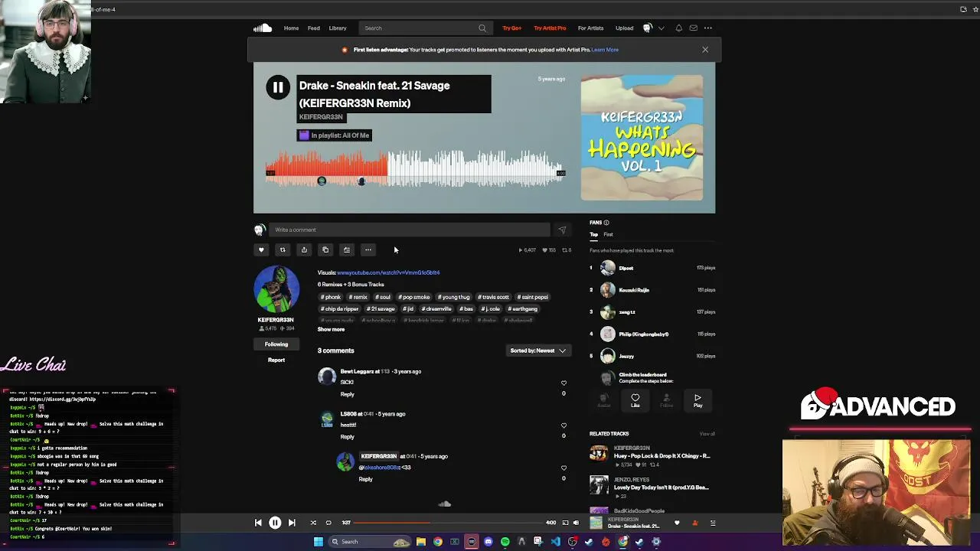Open KEIFERGR33N artist link under track title

321,117
